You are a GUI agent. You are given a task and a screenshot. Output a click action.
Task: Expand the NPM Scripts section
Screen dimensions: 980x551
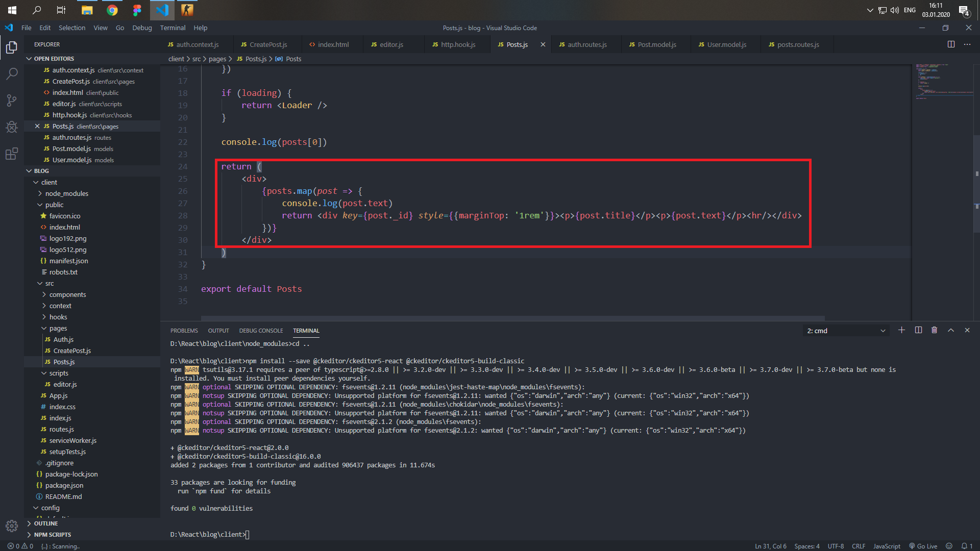(x=92, y=535)
